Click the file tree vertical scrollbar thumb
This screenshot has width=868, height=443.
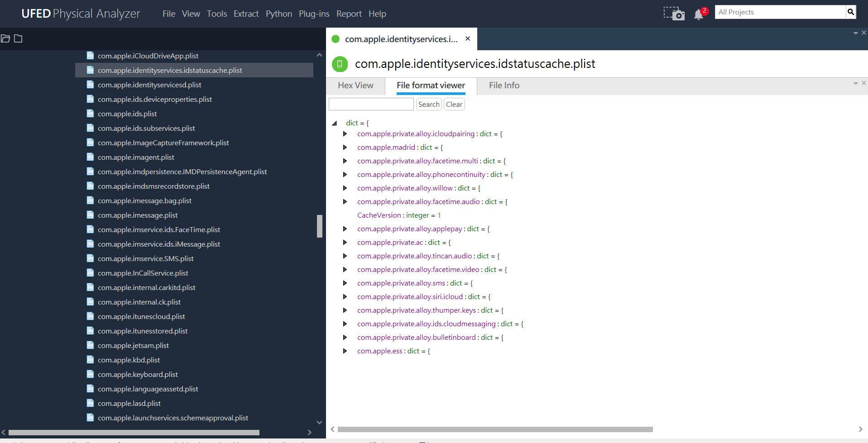click(x=319, y=226)
